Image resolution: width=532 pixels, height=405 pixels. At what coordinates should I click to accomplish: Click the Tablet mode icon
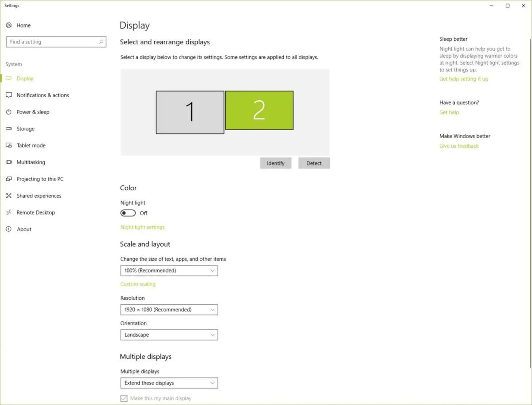click(9, 146)
